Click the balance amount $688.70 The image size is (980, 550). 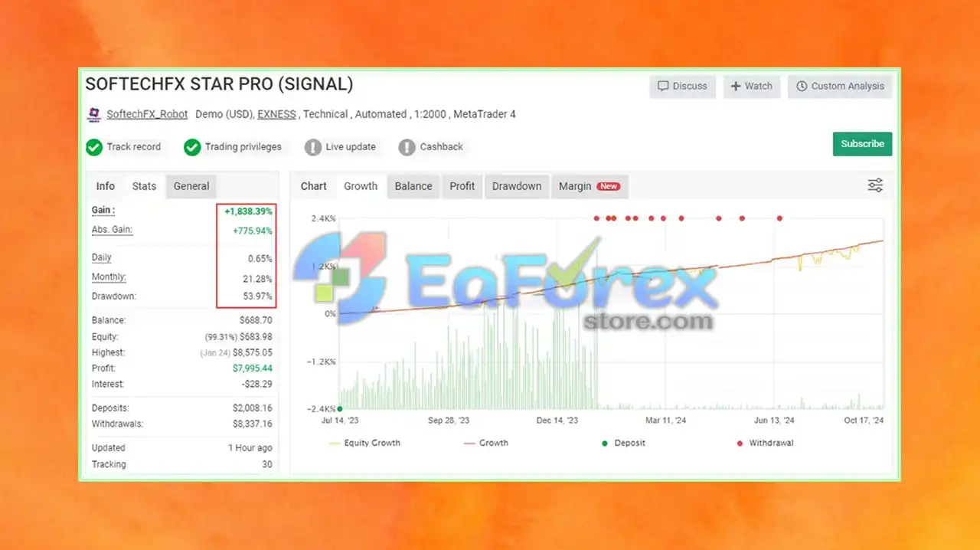click(x=256, y=320)
